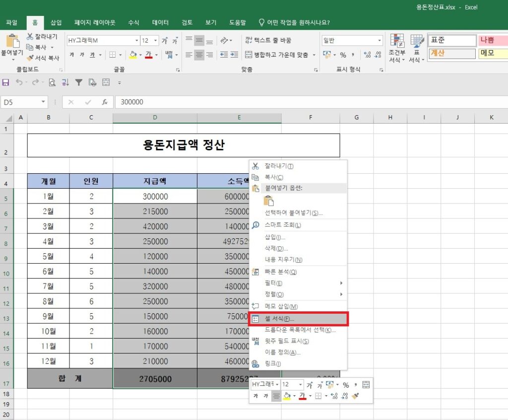508x420 pixels.
Task: Click the mini toolbar percent style button
Action: click(x=346, y=385)
